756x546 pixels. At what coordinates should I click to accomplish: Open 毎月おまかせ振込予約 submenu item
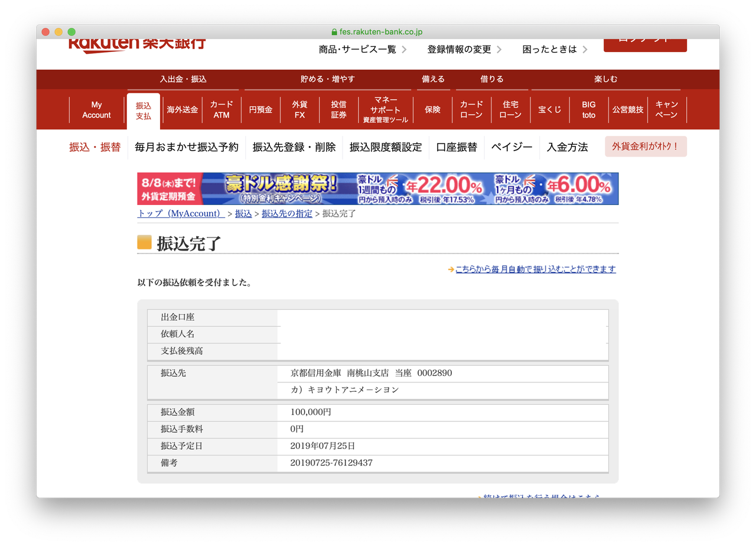point(187,147)
